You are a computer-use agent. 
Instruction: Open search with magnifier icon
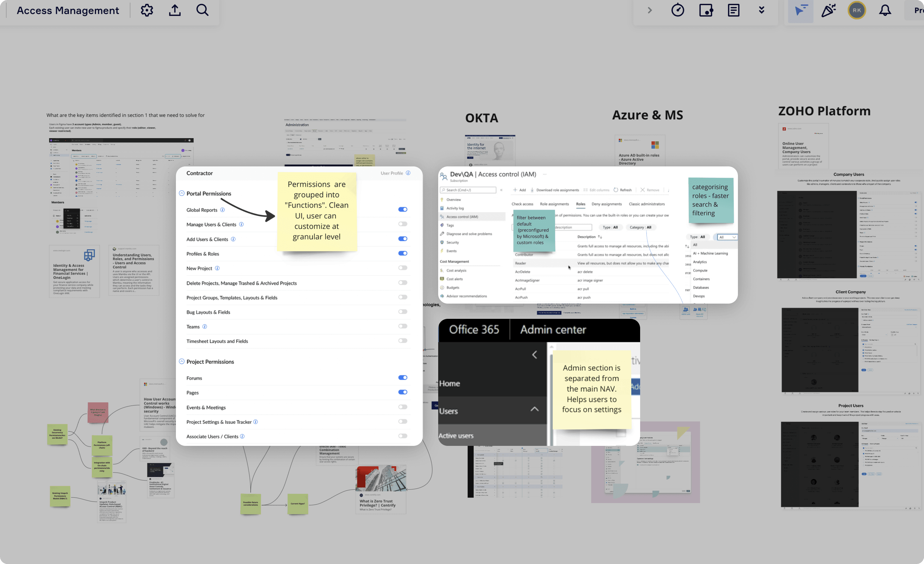(x=203, y=10)
